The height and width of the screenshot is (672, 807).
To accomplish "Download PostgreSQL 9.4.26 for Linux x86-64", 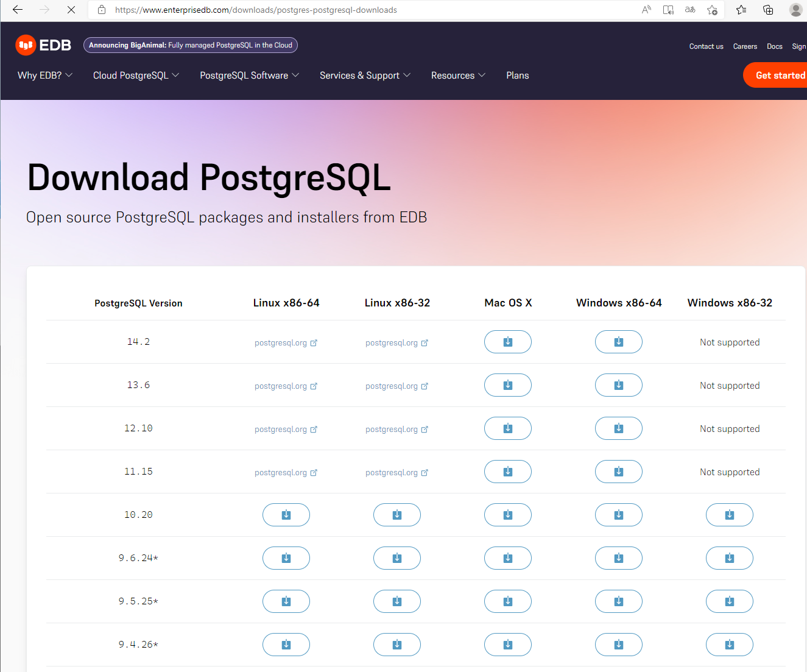I will point(286,645).
